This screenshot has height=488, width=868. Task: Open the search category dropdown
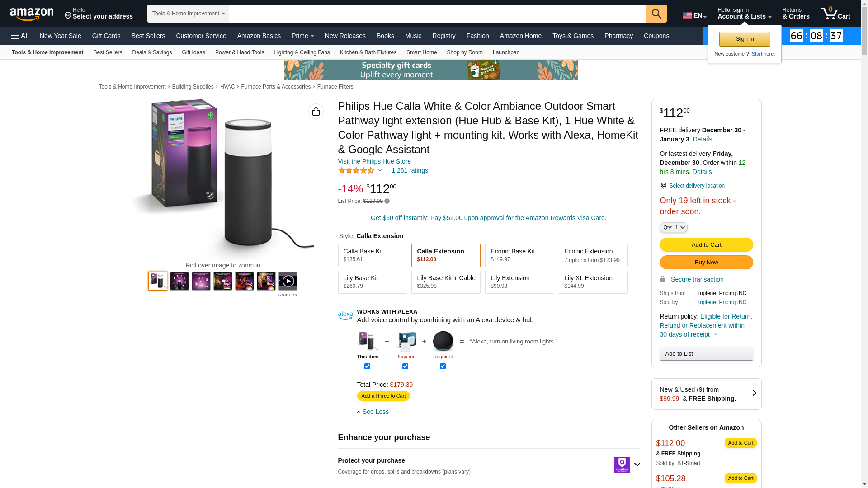pos(188,14)
